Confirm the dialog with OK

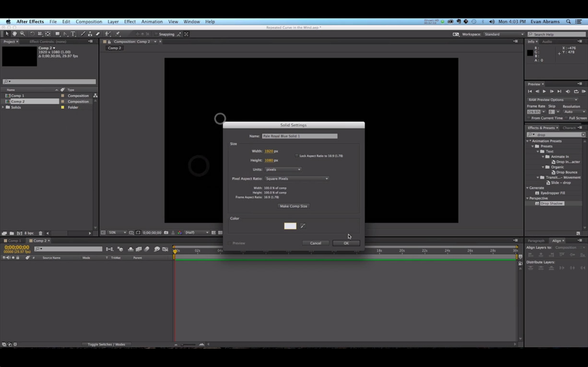pyautogui.click(x=346, y=243)
